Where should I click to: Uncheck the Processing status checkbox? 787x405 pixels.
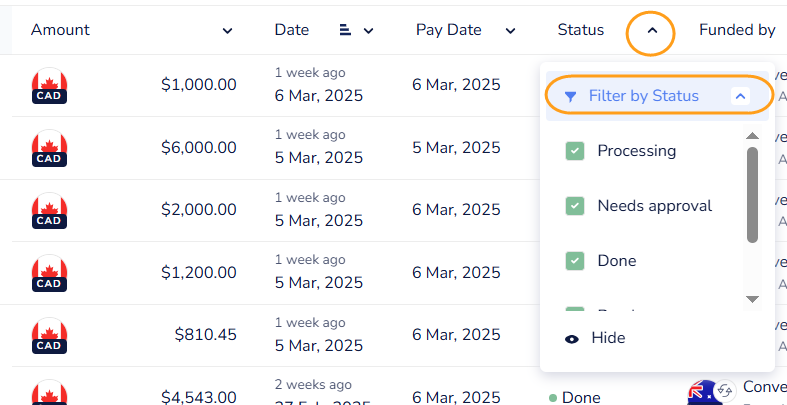coord(575,151)
